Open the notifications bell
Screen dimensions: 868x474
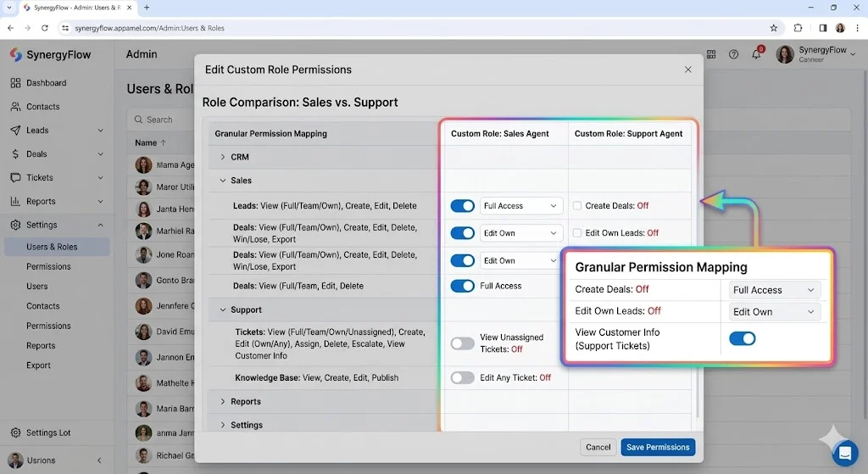756,53
